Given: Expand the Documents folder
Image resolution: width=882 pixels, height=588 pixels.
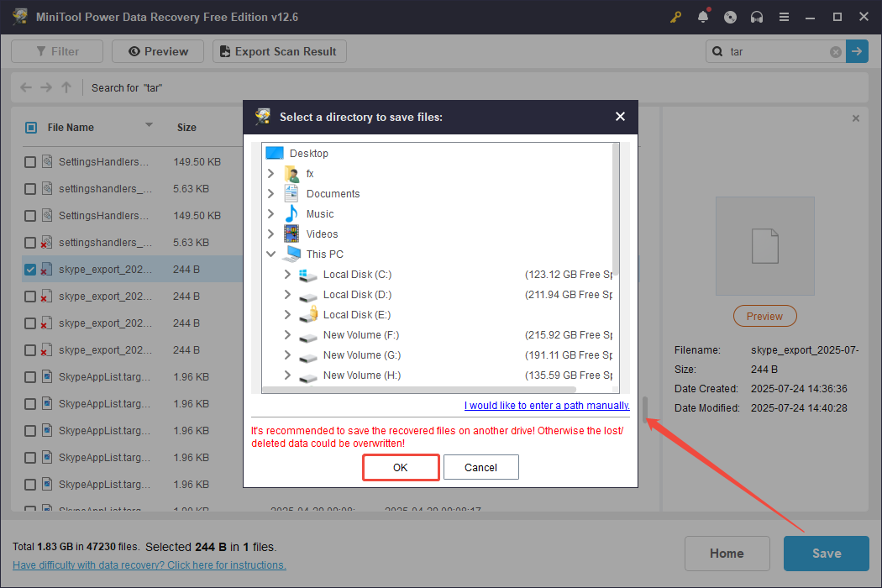Looking at the screenshot, I should [272, 193].
